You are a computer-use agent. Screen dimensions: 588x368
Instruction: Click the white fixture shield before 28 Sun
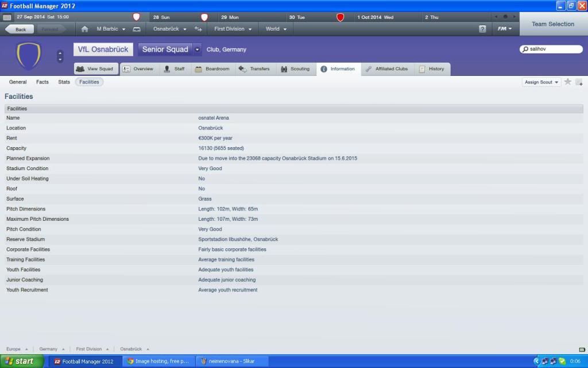tap(137, 17)
